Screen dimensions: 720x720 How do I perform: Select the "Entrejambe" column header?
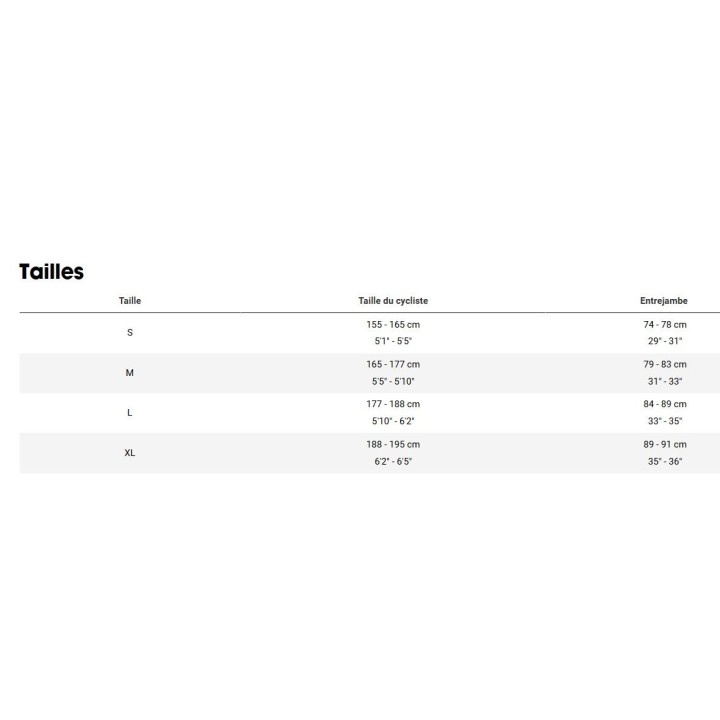point(664,301)
